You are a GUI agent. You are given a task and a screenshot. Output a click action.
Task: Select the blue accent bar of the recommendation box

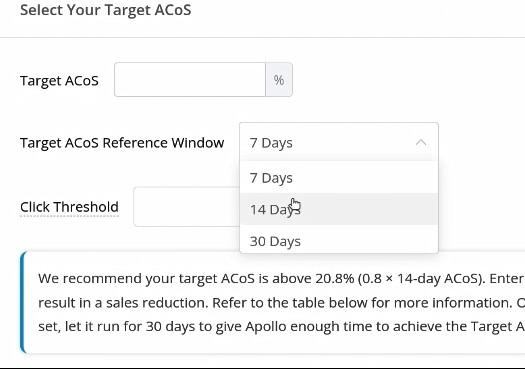23,302
